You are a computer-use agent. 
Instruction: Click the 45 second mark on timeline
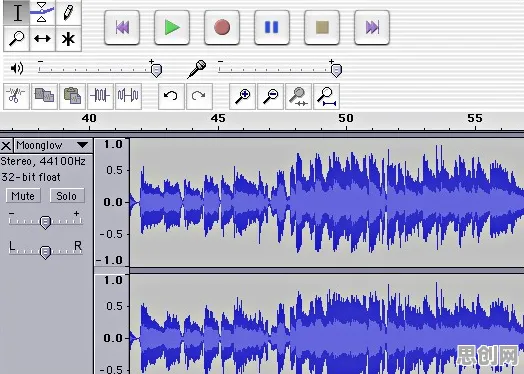tap(218, 119)
